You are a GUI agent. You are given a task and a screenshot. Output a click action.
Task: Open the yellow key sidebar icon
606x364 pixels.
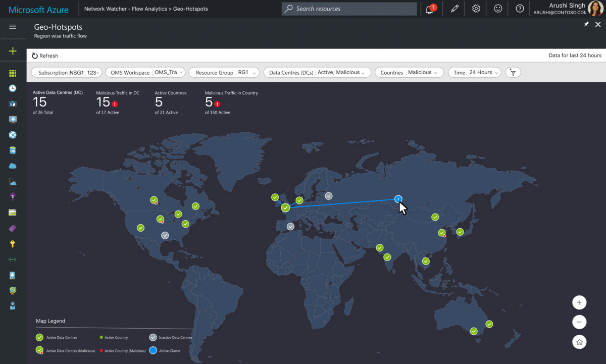[x=13, y=244]
